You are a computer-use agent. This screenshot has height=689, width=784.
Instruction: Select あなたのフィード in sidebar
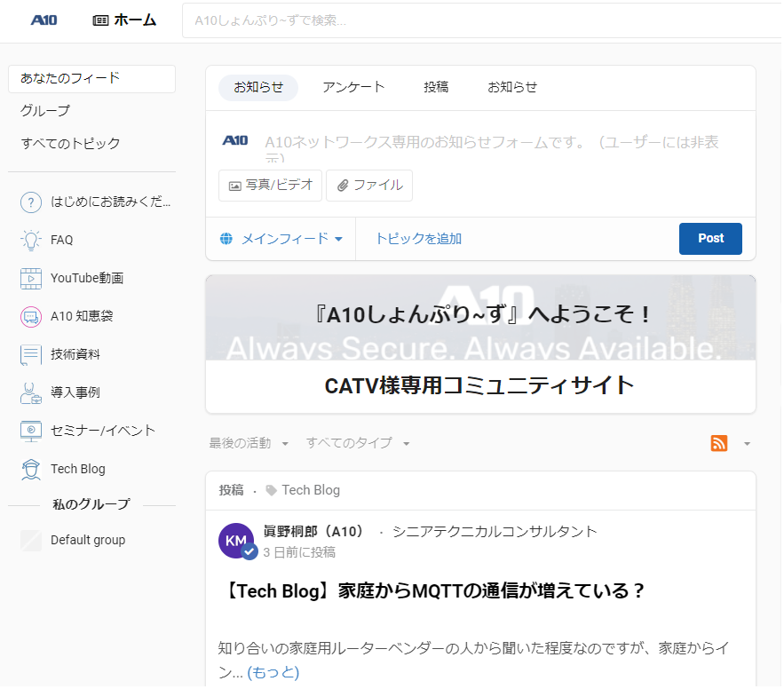(x=92, y=78)
